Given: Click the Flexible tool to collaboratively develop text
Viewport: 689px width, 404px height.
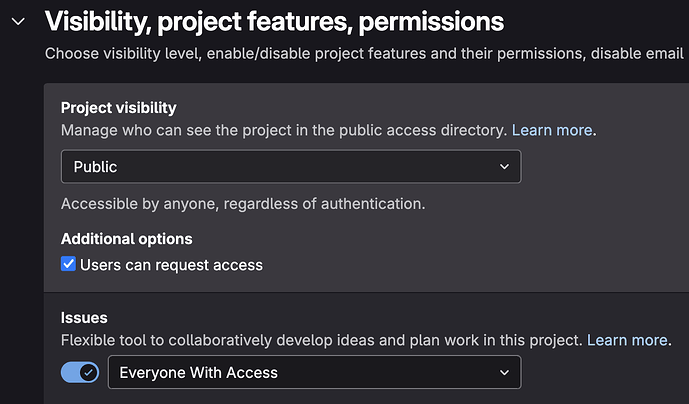Looking at the screenshot, I should (321, 340).
